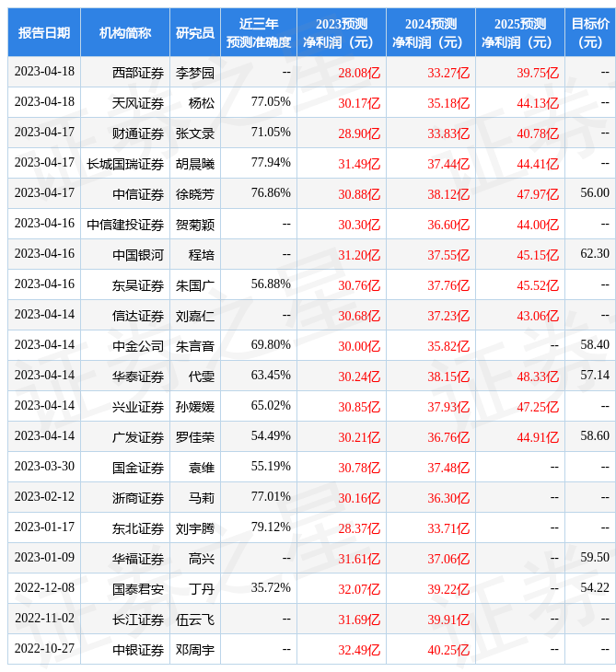Select the 长城国瑞证券 institution cell

click(x=125, y=164)
